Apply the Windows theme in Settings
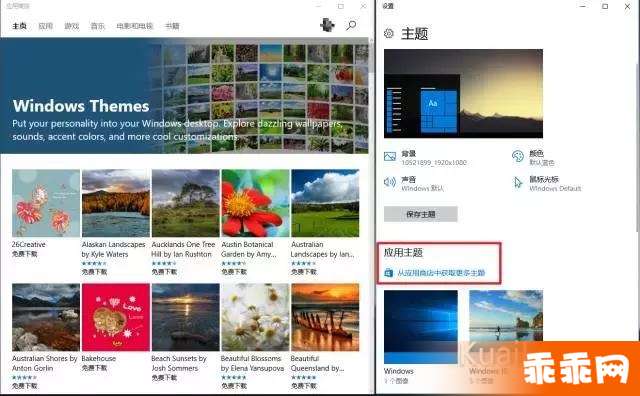This screenshot has width=640, height=396. point(421,327)
